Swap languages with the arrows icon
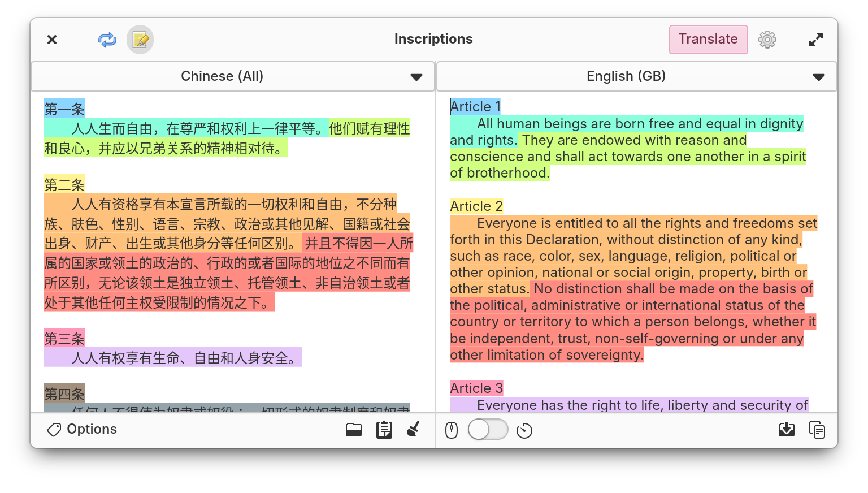 point(107,40)
